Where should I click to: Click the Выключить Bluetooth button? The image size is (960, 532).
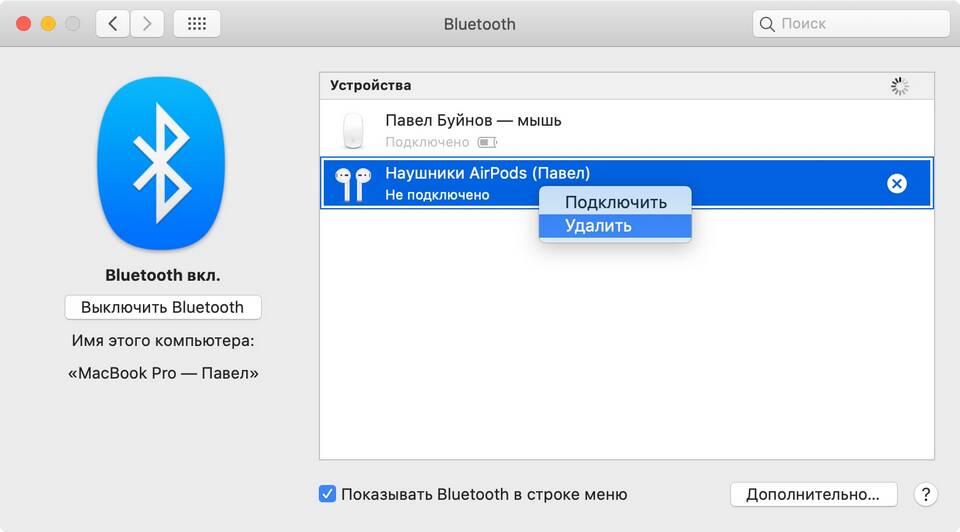click(163, 307)
